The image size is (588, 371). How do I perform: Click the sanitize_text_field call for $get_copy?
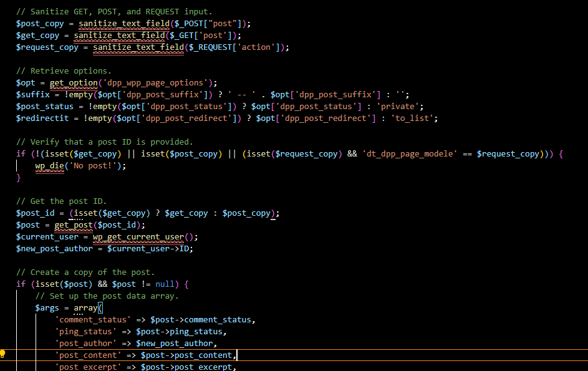[x=119, y=36]
